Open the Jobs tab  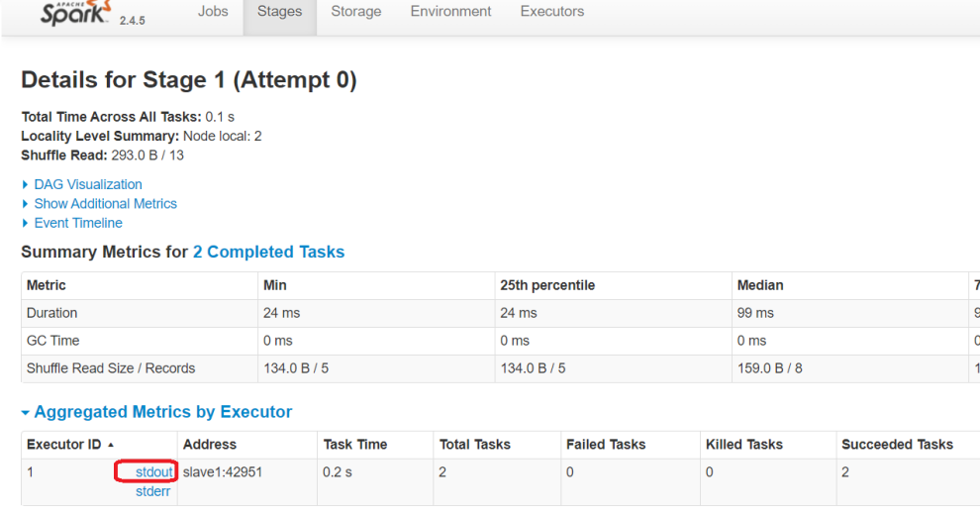point(213,12)
